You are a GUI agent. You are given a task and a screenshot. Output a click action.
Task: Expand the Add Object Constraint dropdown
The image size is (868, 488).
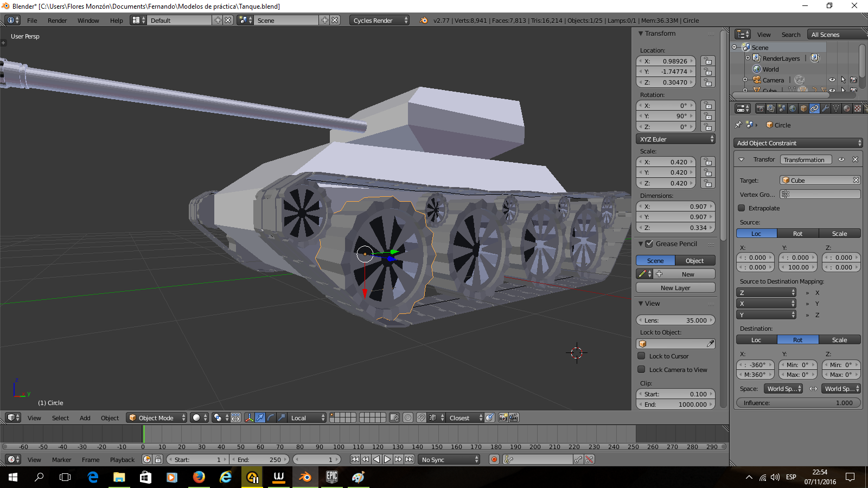(797, 143)
